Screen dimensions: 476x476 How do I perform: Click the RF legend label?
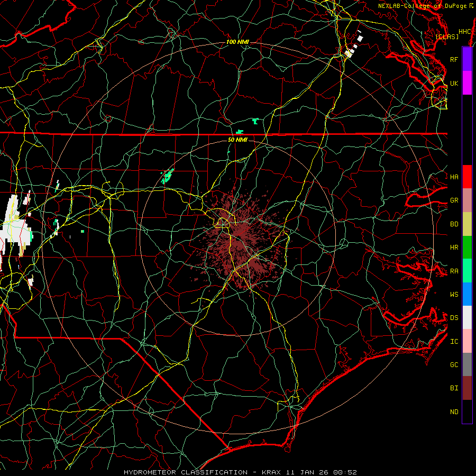pos(454,59)
